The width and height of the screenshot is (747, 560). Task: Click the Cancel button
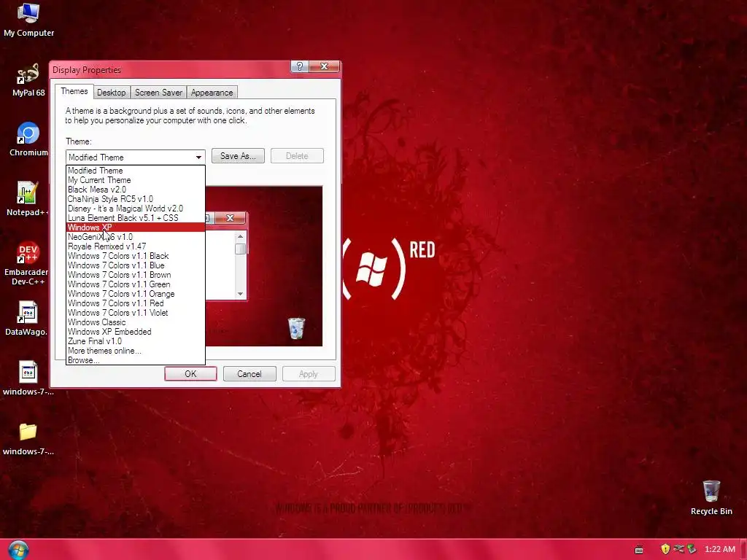pos(249,374)
